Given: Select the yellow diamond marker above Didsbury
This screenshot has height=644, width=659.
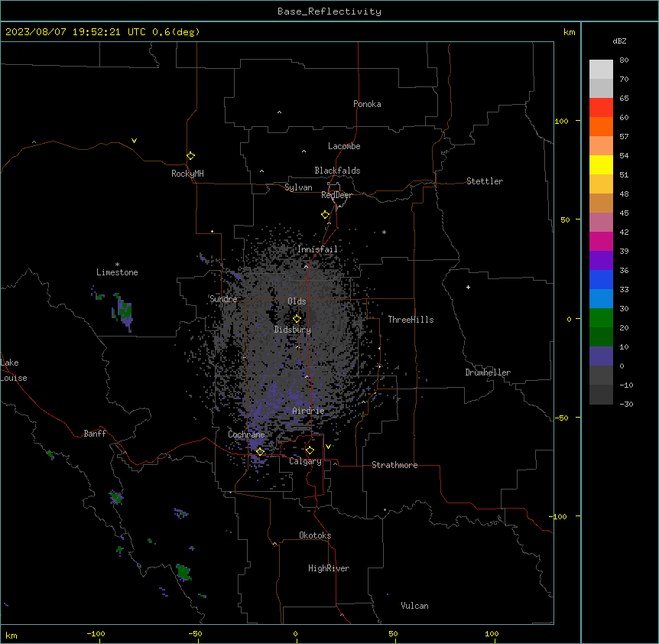Looking at the screenshot, I should coord(297,319).
